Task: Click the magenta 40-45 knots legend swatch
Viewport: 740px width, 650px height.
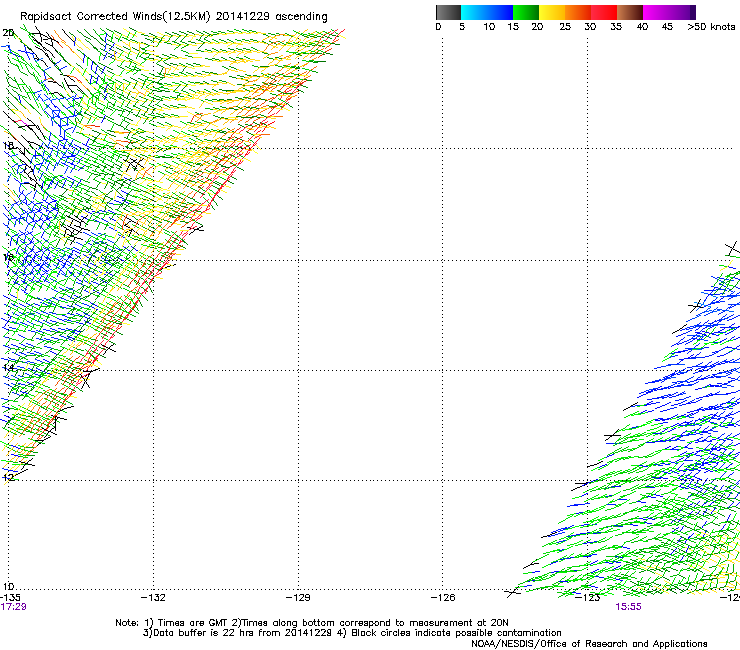Action: point(656,12)
